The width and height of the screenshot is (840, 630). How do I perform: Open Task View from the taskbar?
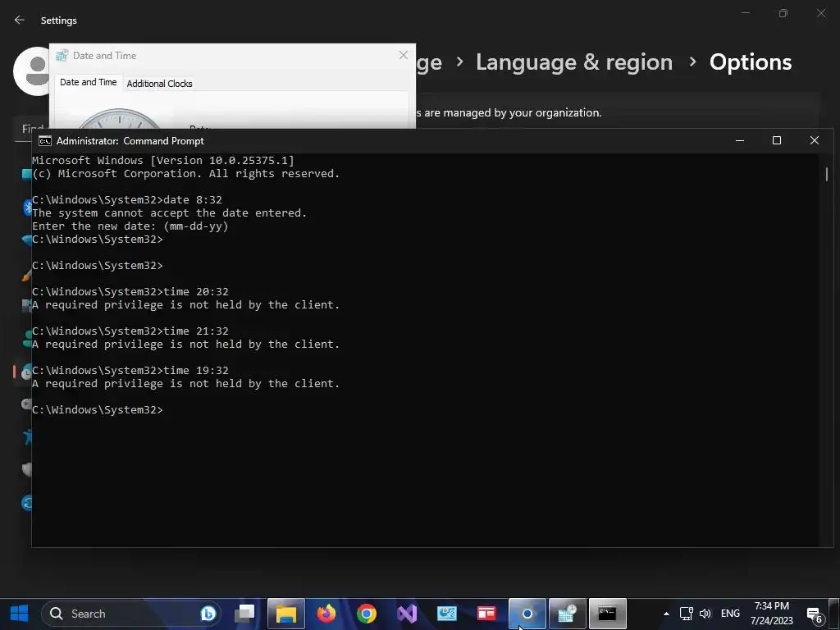click(244, 614)
